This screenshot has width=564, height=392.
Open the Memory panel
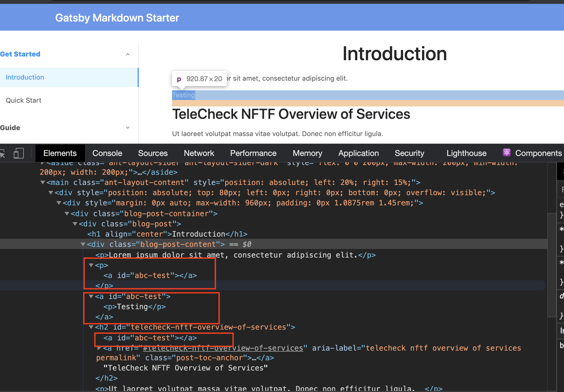tap(307, 153)
